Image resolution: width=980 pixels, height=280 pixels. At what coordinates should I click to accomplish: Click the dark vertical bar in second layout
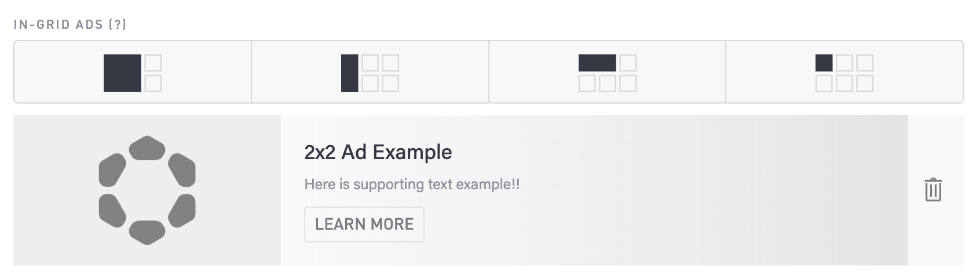pyautogui.click(x=349, y=73)
